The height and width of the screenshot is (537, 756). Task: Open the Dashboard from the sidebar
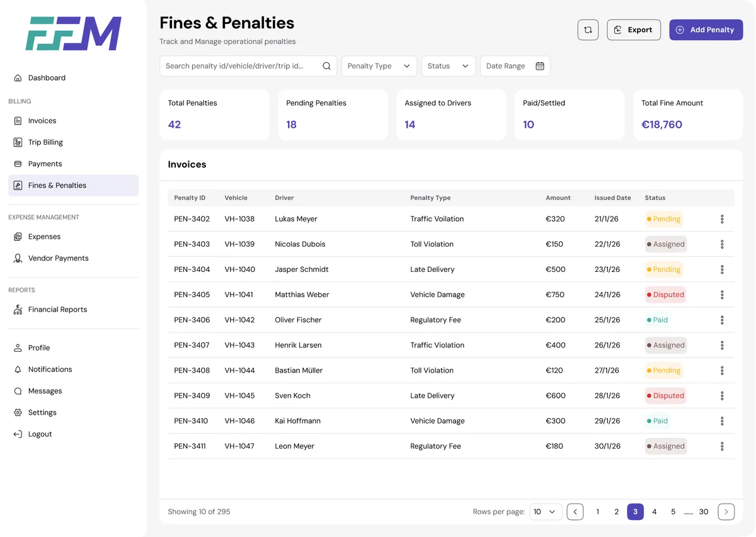pos(47,77)
